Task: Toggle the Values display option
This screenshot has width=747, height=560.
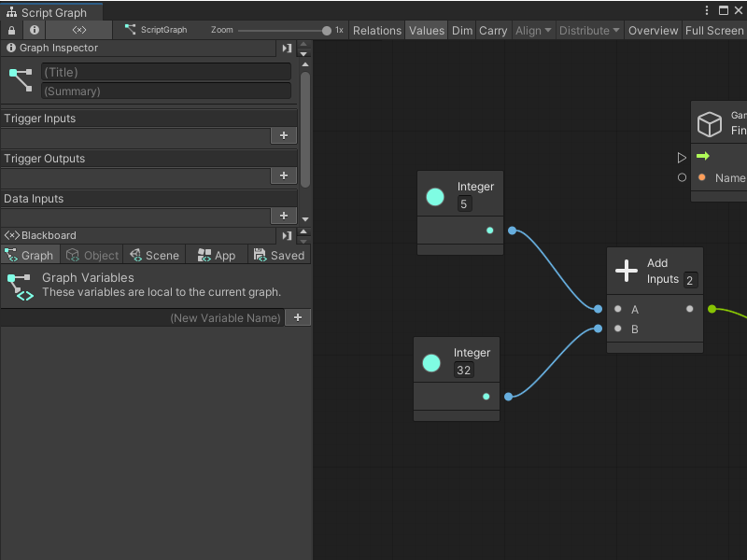Action: pyautogui.click(x=427, y=30)
